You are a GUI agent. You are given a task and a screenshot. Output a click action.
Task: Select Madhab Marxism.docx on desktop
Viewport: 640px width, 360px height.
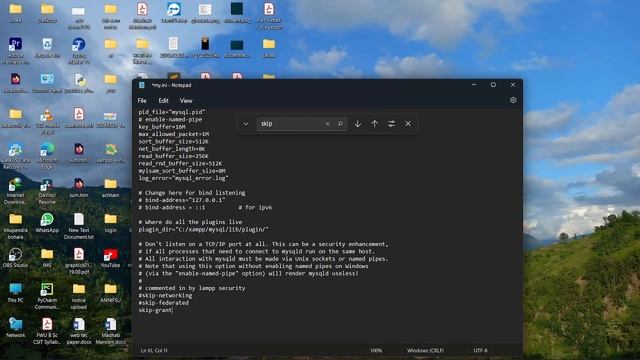coord(111,331)
